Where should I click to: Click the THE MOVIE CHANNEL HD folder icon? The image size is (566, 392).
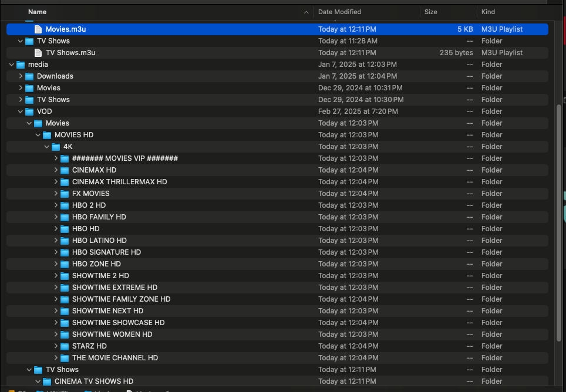(65, 358)
